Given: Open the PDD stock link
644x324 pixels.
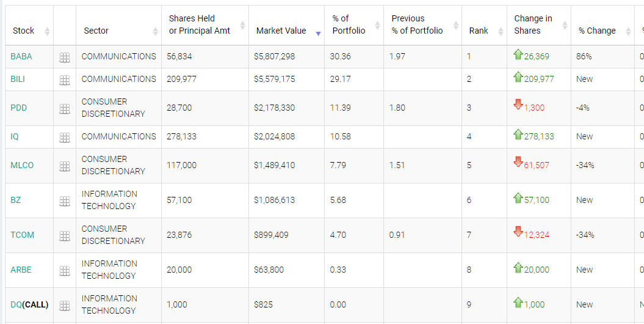Looking at the screenshot, I should coord(19,108).
